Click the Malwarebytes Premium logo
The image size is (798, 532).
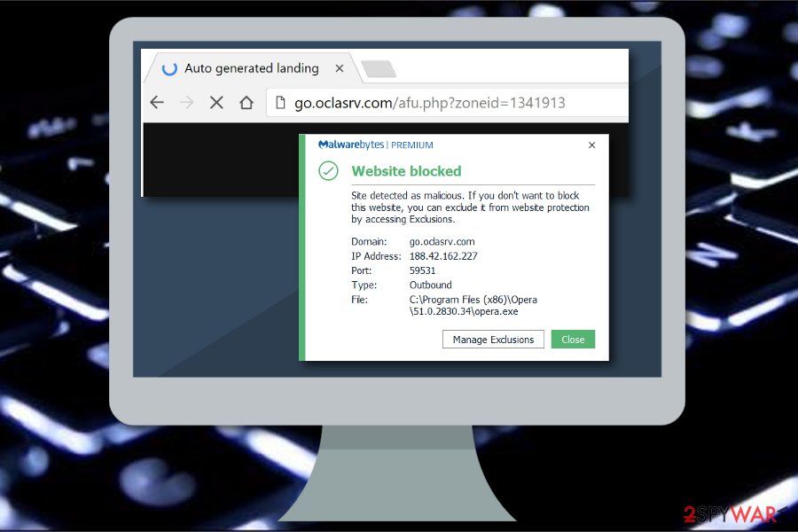pos(376,145)
